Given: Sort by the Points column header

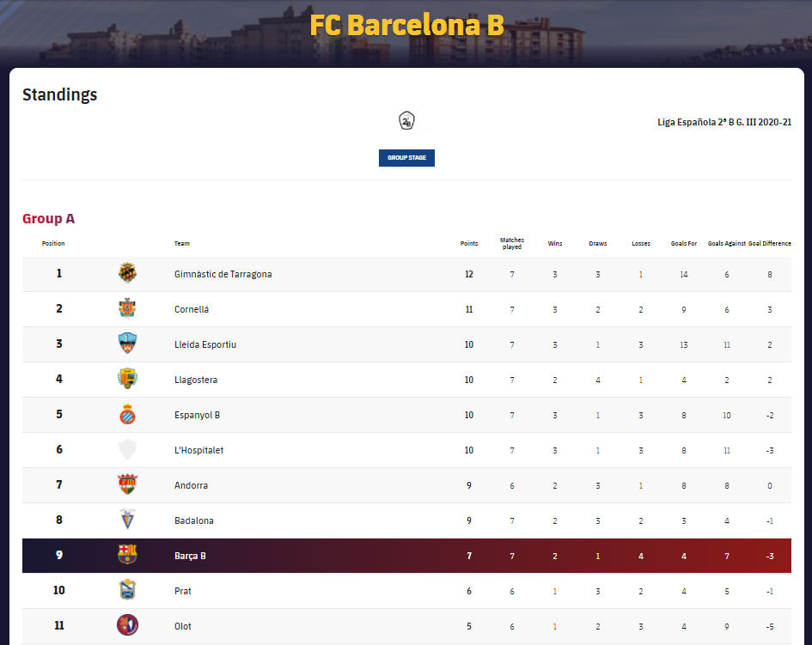Looking at the screenshot, I should (x=469, y=243).
